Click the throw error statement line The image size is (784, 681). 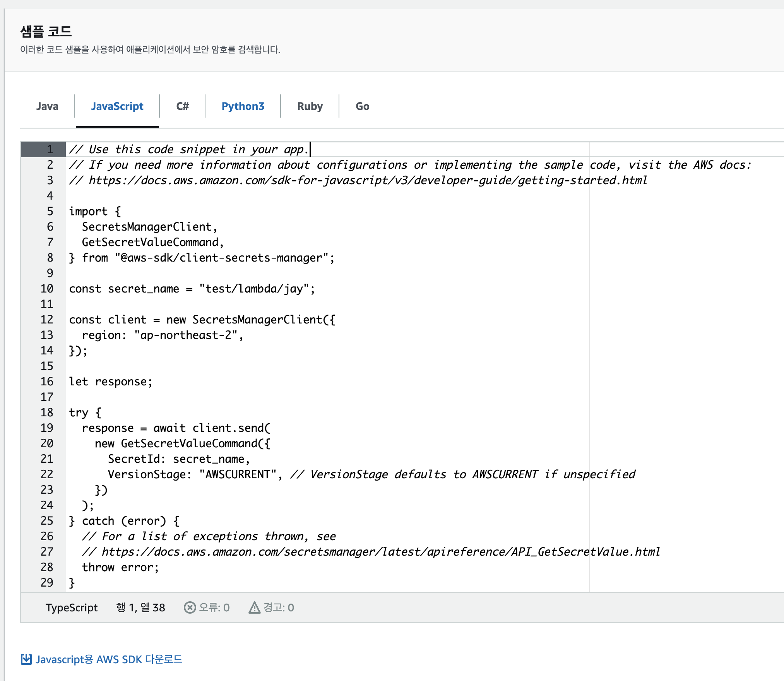click(120, 567)
